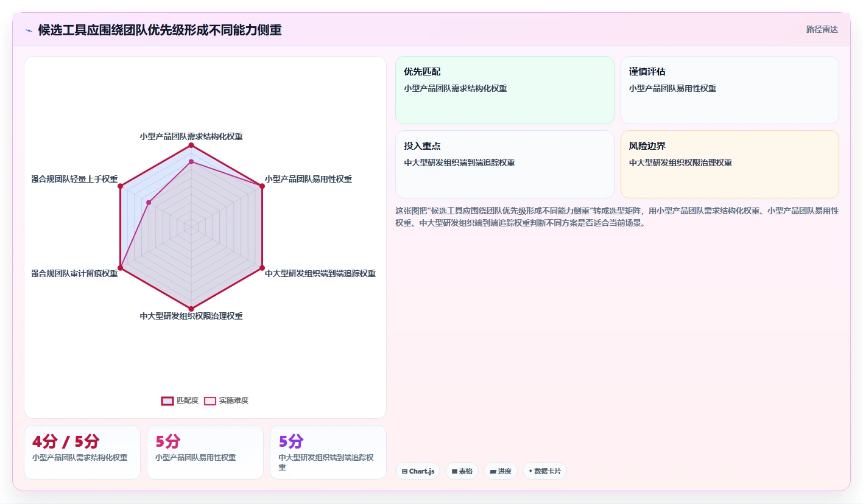
Task: Open the 谨慎评估 card
Action: coord(730,90)
